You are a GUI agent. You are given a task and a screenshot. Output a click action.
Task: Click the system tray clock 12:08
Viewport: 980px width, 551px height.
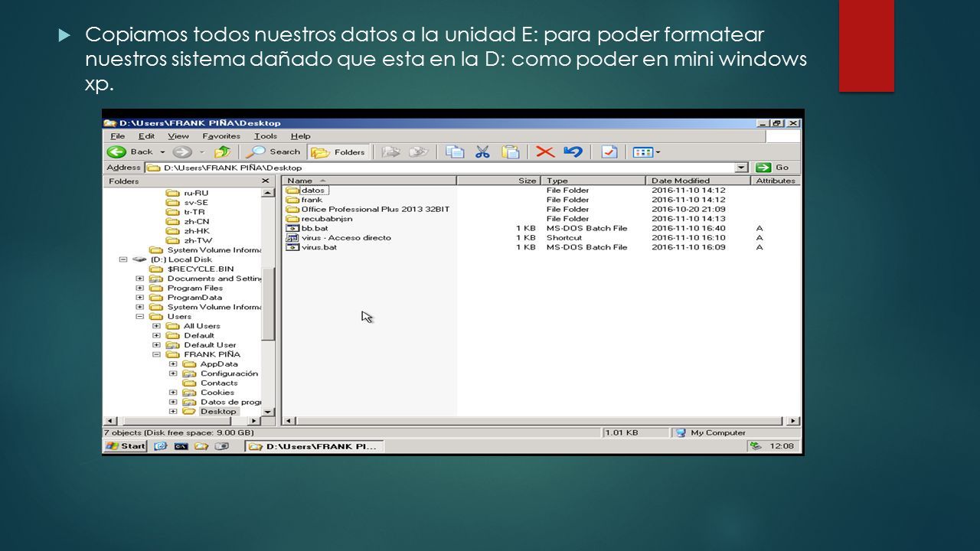tap(782, 445)
